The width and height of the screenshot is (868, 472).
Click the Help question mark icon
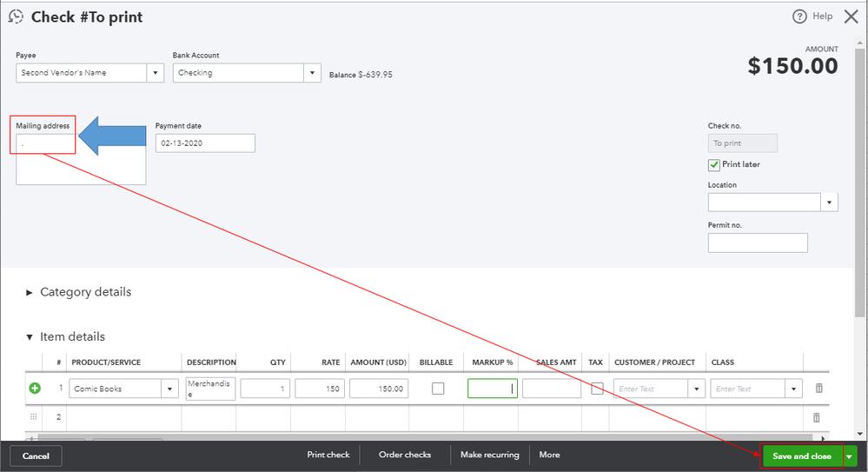(799, 17)
